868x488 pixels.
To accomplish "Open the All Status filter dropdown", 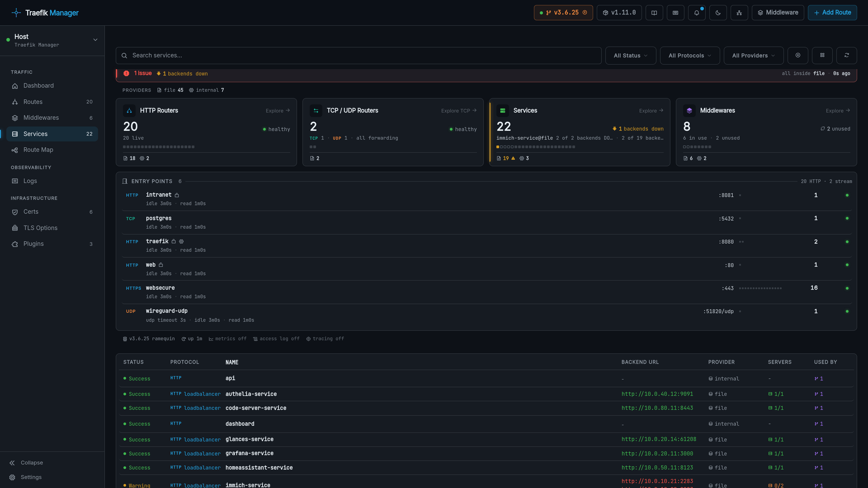I will pos(631,56).
